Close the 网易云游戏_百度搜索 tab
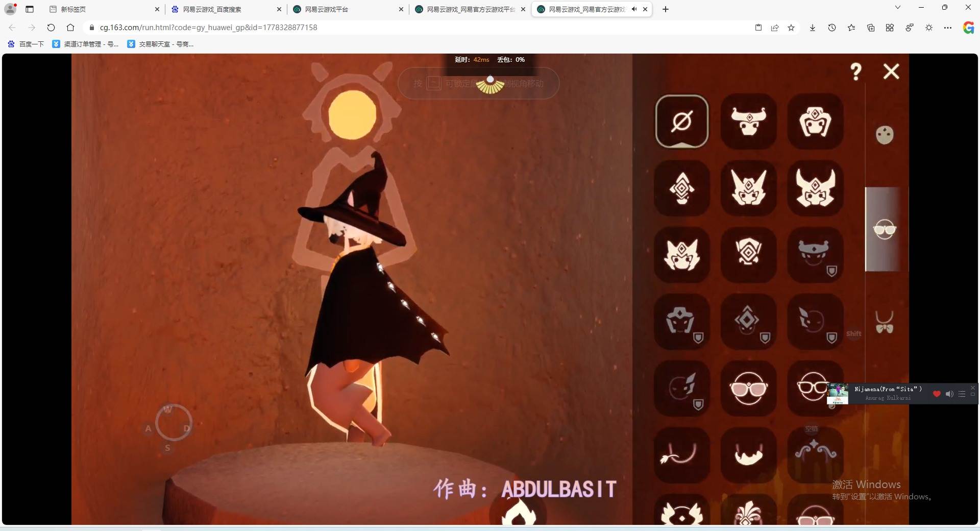The image size is (980, 531). pyautogui.click(x=279, y=9)
